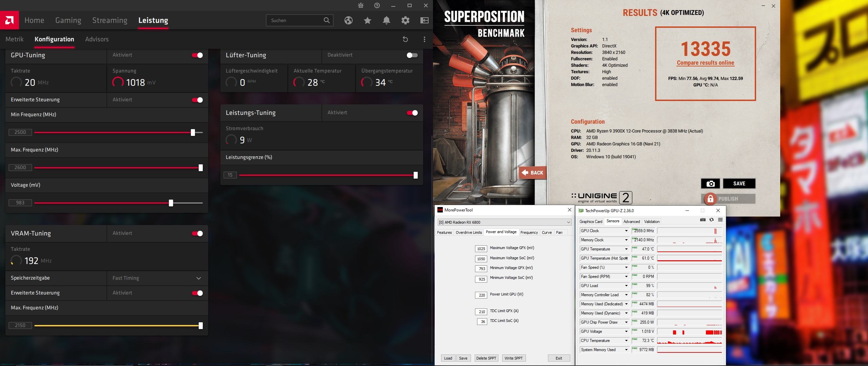Enable the Lüfter-Tuning switch
The height and width of the screenshot is (366, 868).
412,55
